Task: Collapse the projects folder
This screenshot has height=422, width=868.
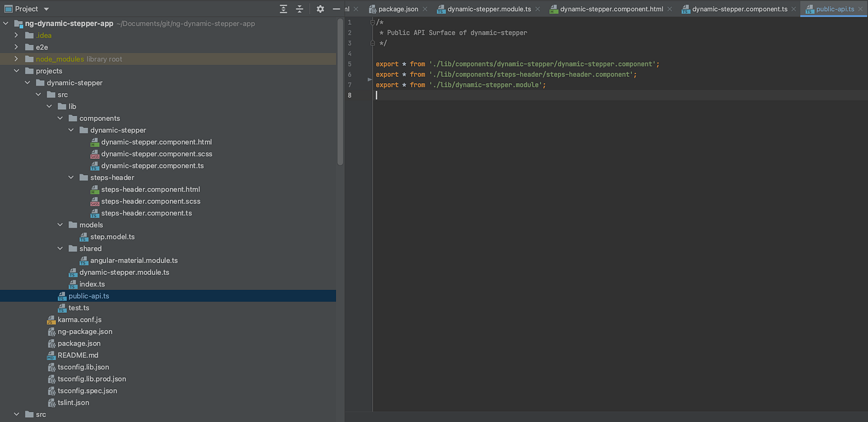Action: point(17,71)
